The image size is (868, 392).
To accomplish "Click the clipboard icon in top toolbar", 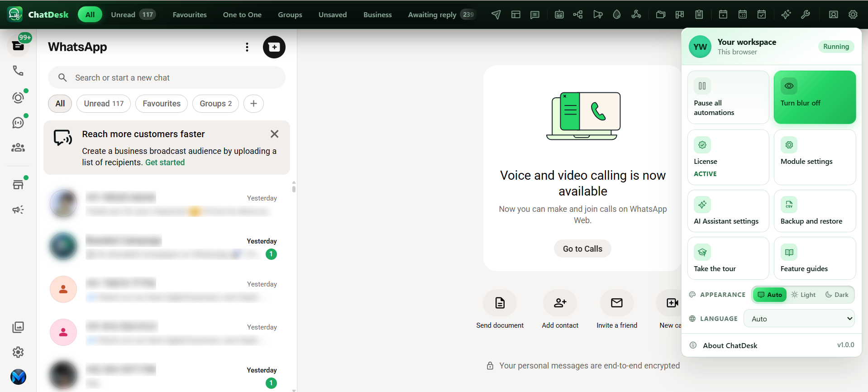I will pos(699,14).
